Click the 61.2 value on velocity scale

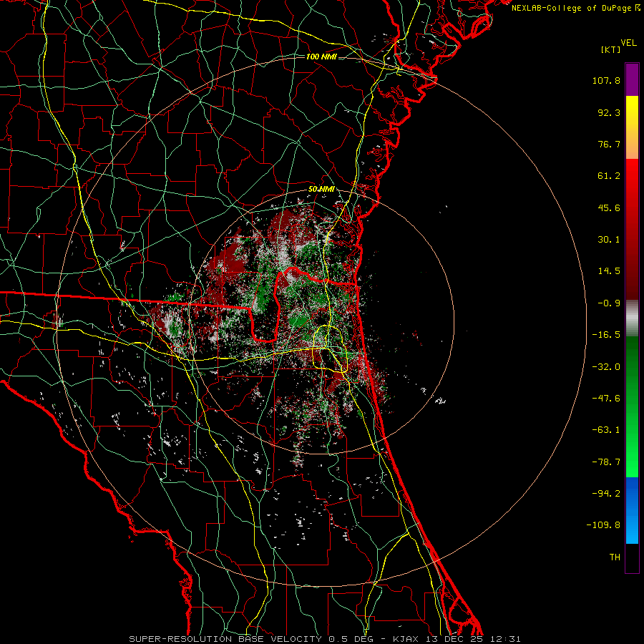[609, 176]
